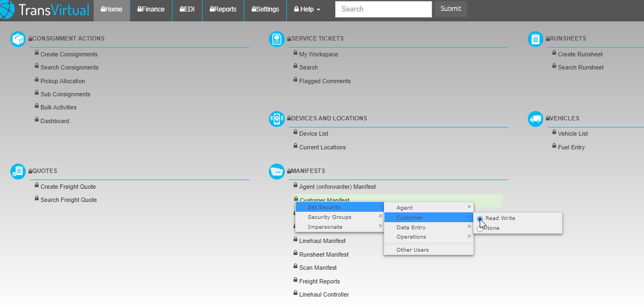The width and height of the screenshot is (644, 307).
Task: Click the lock icon beside Current Locations
Action: coord(295,146)
